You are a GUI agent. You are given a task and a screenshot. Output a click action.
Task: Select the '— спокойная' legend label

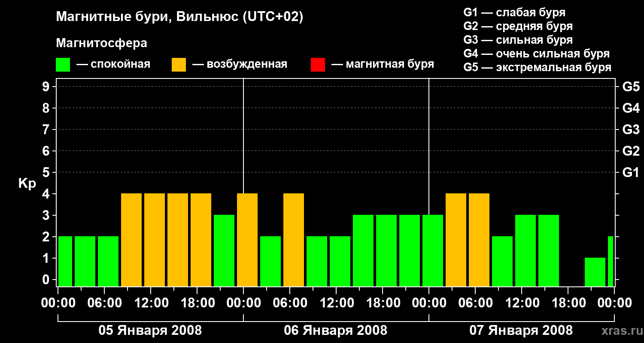[113, 64]
